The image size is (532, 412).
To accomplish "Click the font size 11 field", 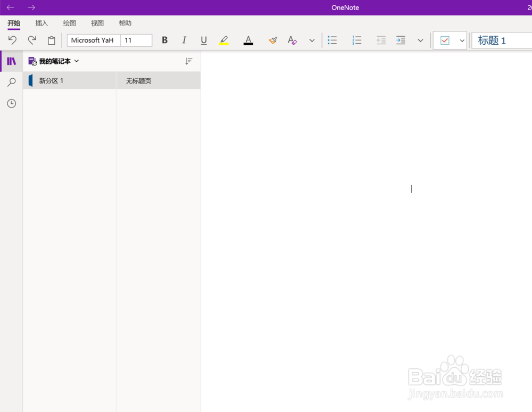I will click(x=136, y=40).
